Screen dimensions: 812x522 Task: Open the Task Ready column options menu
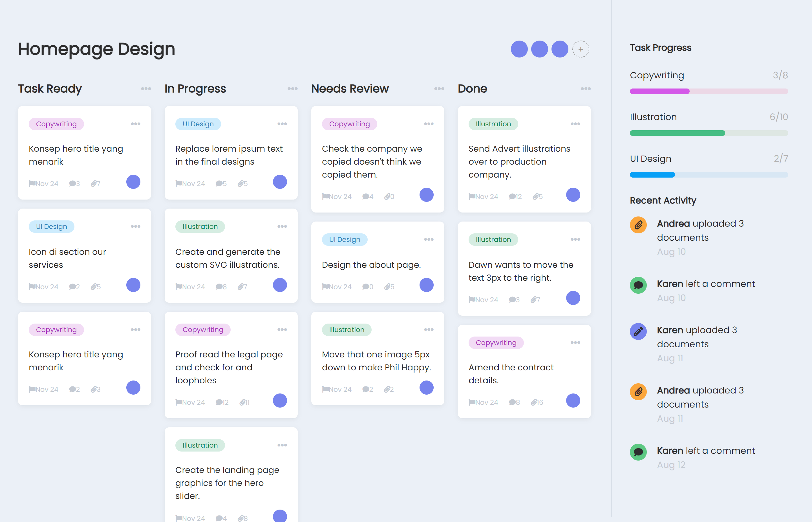[146, 89]
